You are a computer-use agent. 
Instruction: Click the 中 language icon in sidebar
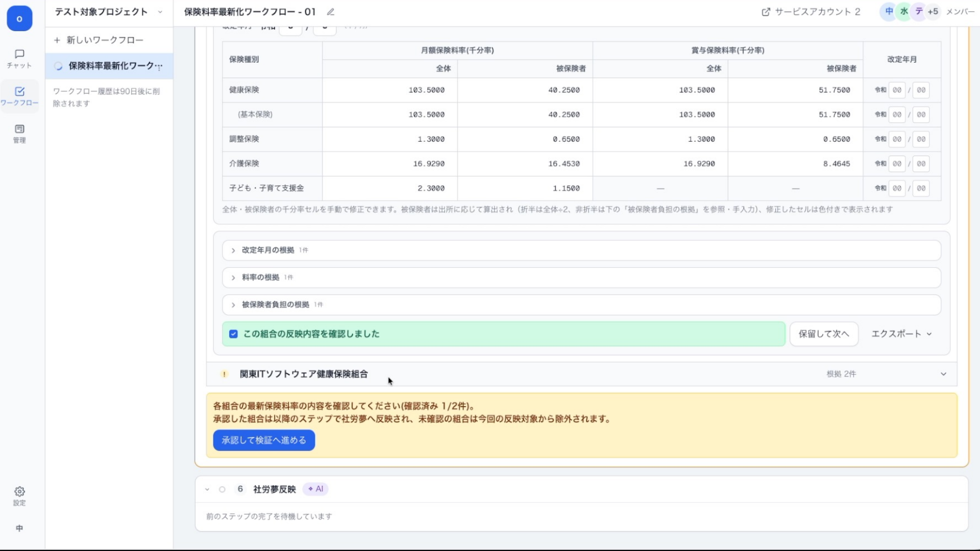click(19, 528)
